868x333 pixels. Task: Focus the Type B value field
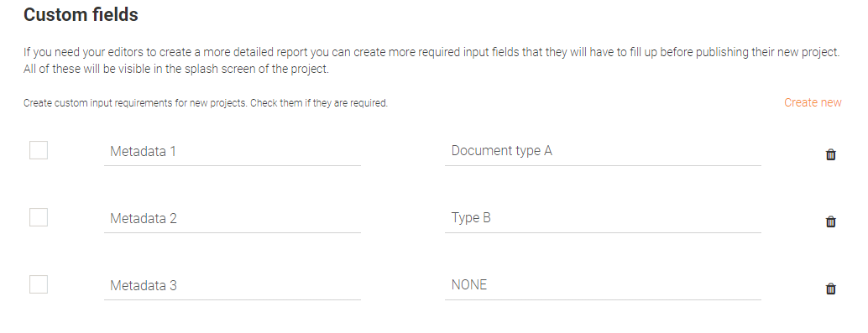pyautogui.click(x=603, y=218)
